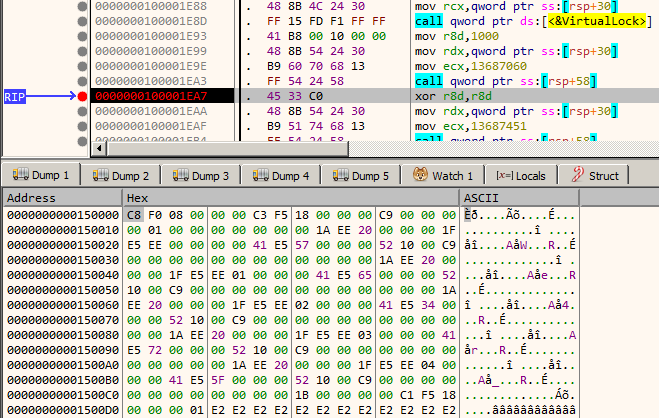The height and width of the screenshot is (418, 659).
Task: Select opcode bytes FF 15 FD F1 FF FF
Action: coord(326,21)
